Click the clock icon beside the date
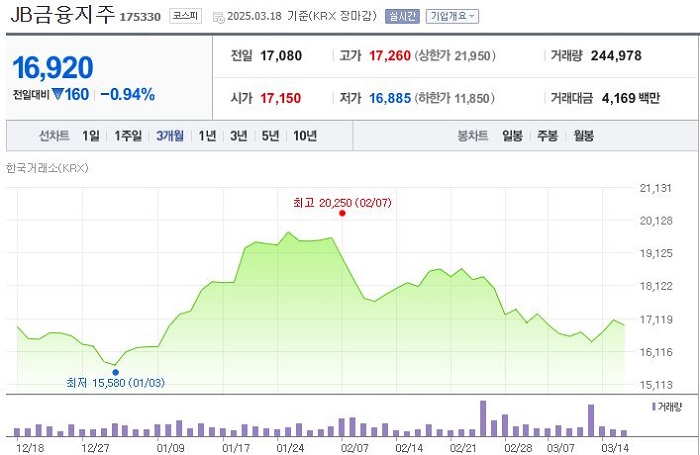 pos(219,17)
